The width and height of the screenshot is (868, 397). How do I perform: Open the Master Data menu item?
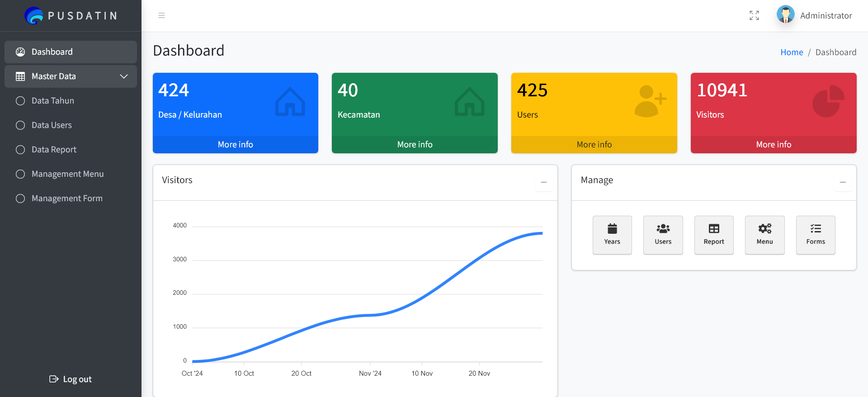click(71, 76)
